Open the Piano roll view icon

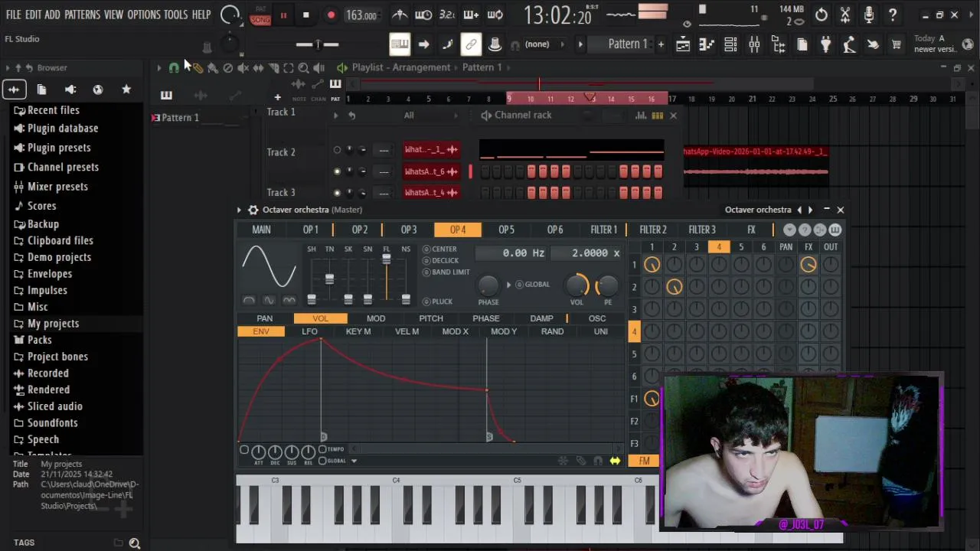pos(707,44)
